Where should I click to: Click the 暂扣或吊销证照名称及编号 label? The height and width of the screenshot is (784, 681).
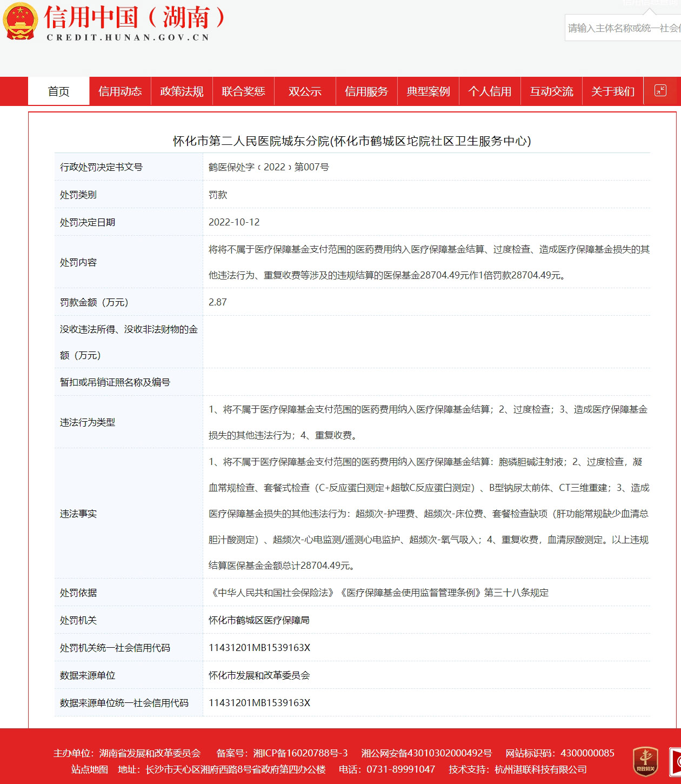click(115, 382)
